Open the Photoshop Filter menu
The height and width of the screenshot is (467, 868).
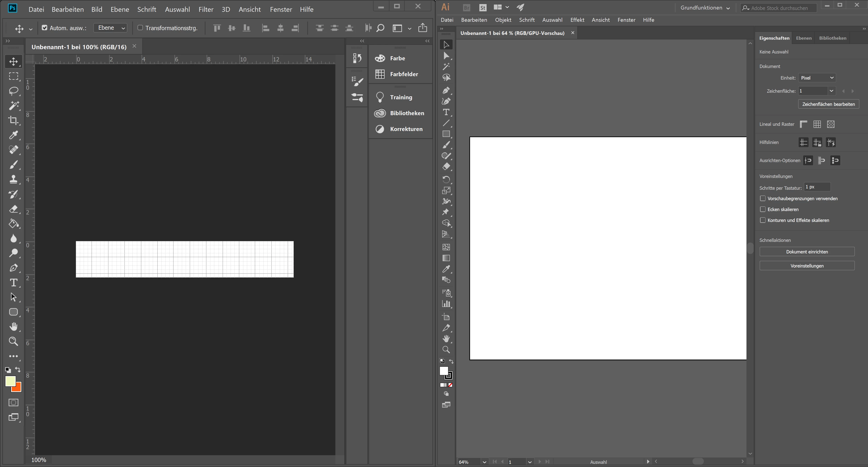click(x=205, y=10)
